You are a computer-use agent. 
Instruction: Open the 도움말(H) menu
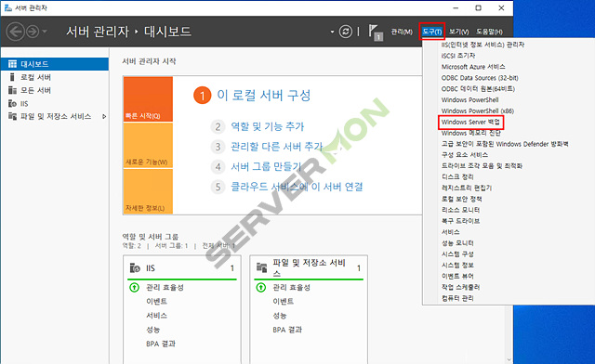point(489,32)
